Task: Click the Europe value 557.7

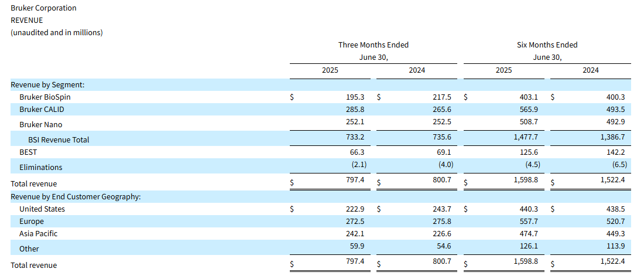Action: click(x=529, y=222)
